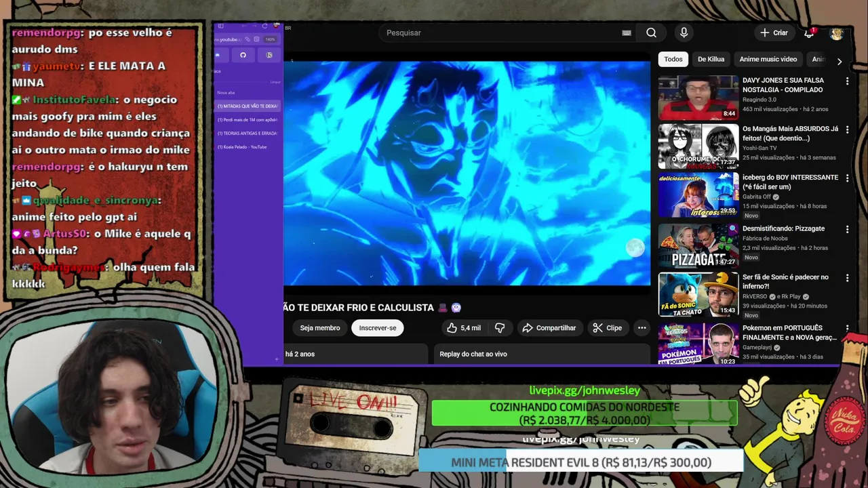Click channel name Gabrita Off

click(757, 197)
